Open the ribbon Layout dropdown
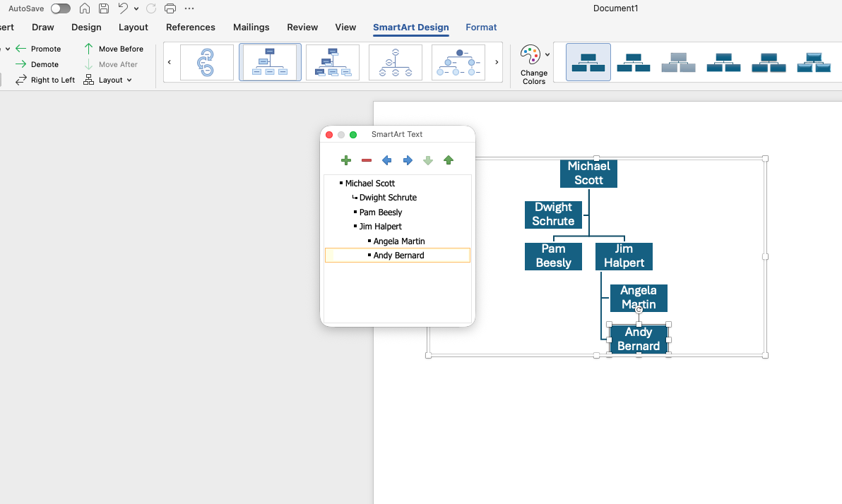The width and height of the screenshot is (842, 504). click(x=107, y=80)
